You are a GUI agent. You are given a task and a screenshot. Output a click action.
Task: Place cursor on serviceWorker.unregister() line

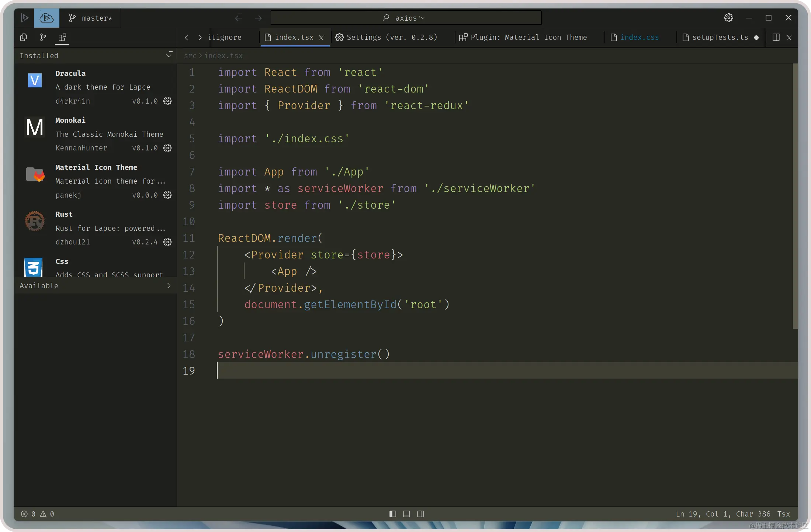point(304,354)
